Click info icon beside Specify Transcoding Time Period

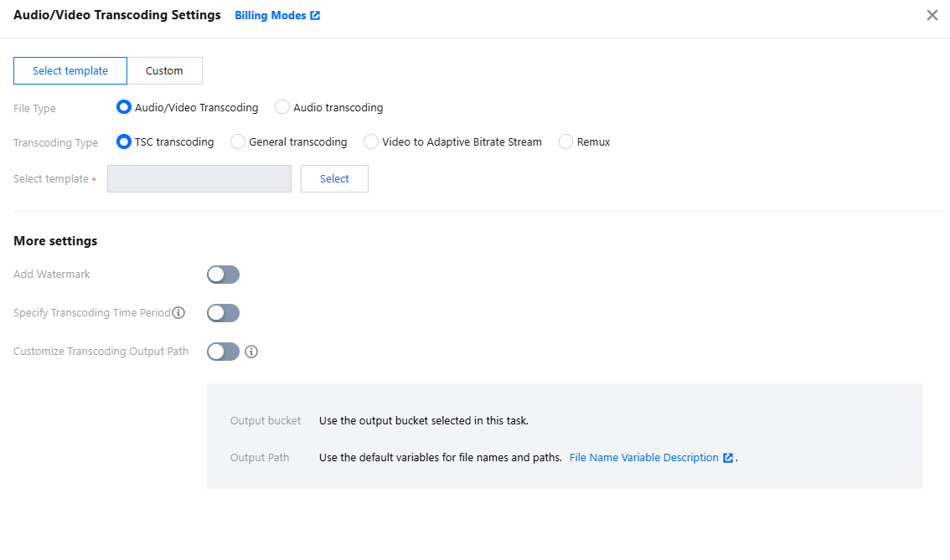pos(178,313)
